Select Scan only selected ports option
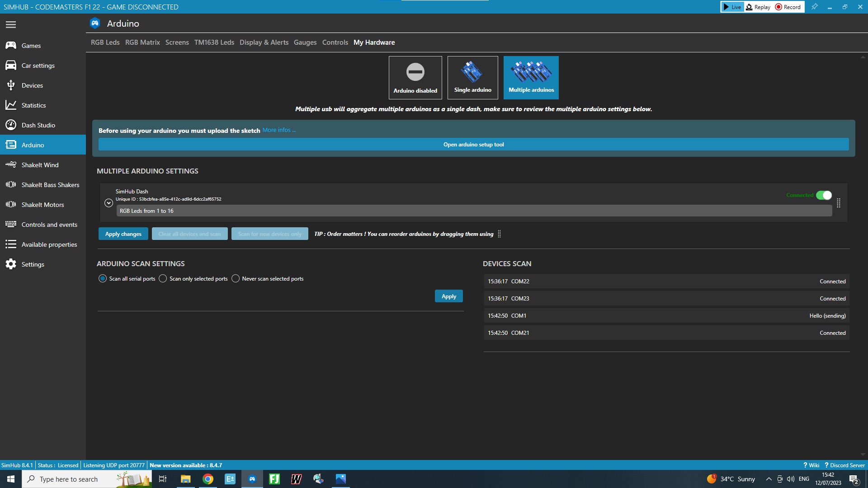 pos(193,279)
